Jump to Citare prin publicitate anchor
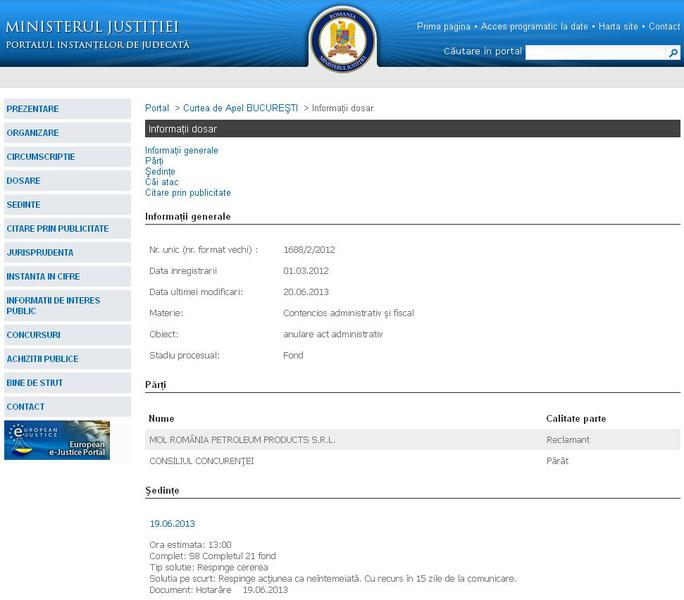The height and width of the screenshot is (600, 684). pos(188,193)
